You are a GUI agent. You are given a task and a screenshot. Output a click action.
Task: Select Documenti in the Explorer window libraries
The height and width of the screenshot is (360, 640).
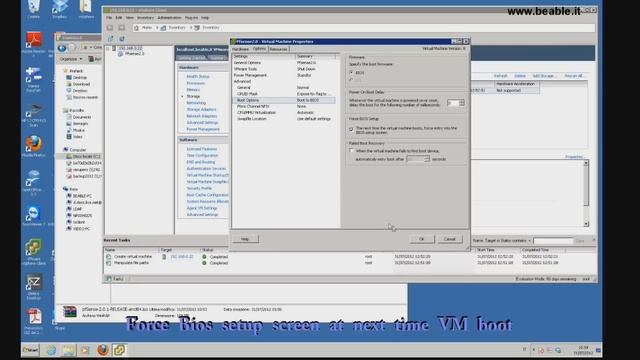tap(82, 117)
